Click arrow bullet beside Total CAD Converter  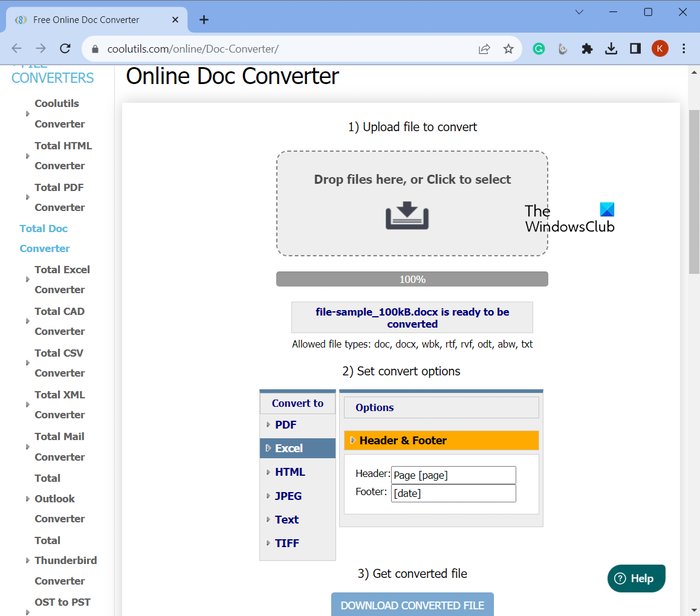(x=28, y=321)
